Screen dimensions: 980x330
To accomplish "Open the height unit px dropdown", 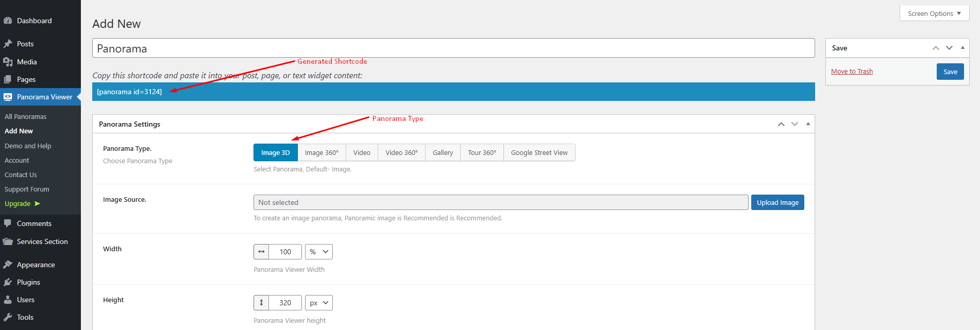I will coord(319,303).
